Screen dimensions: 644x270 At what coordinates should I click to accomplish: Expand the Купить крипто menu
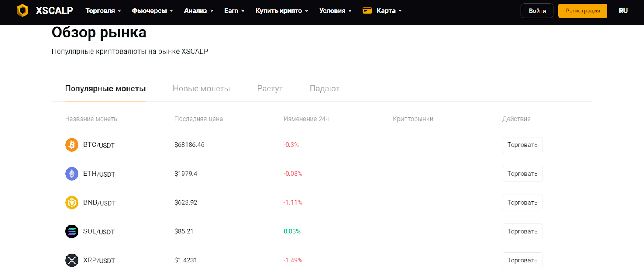pos(282,11)
